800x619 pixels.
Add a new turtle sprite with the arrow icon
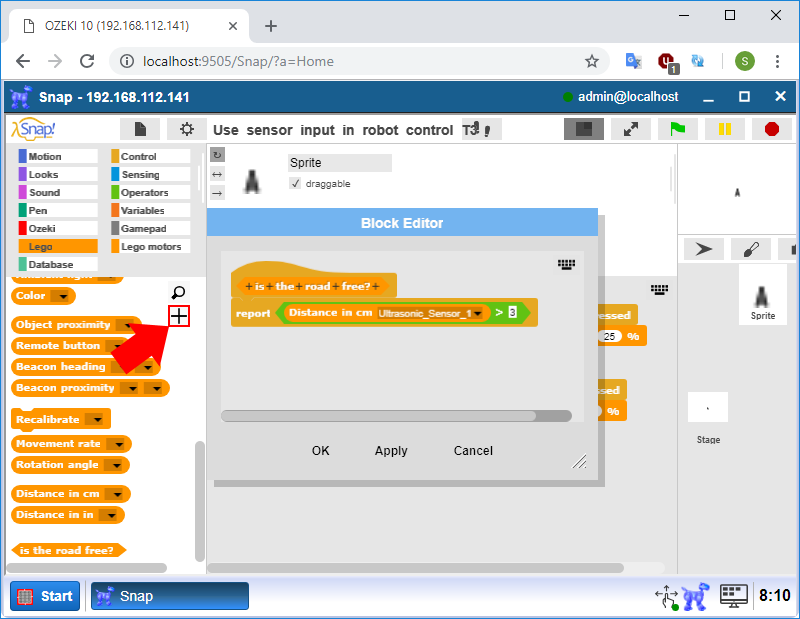pos(704,249)
